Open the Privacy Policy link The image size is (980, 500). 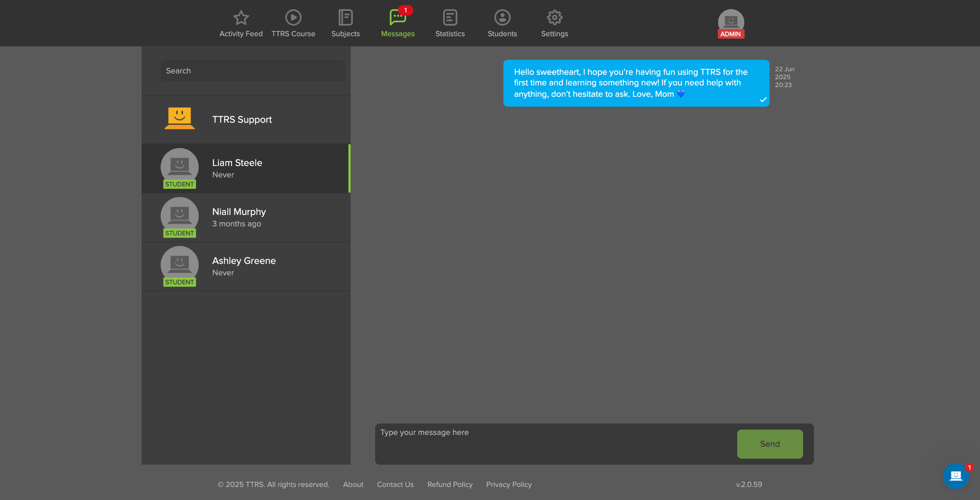pos(509,484)
